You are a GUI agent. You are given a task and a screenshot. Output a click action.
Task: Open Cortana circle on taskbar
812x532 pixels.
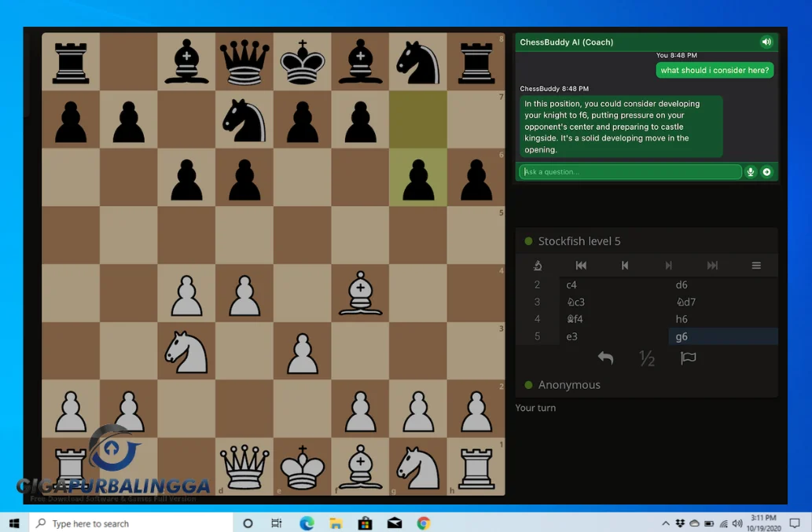(248, 523)
